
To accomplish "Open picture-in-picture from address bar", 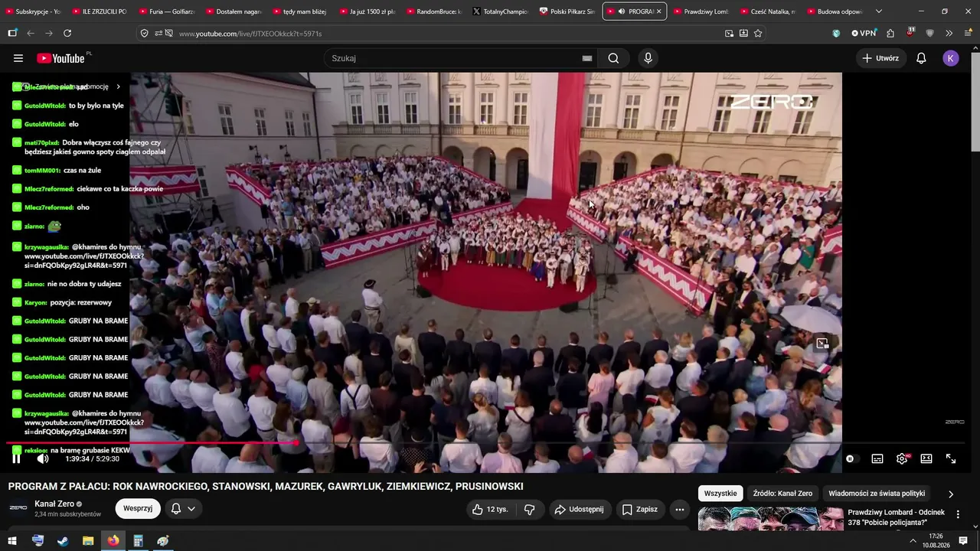I will [x=729, y=34].
